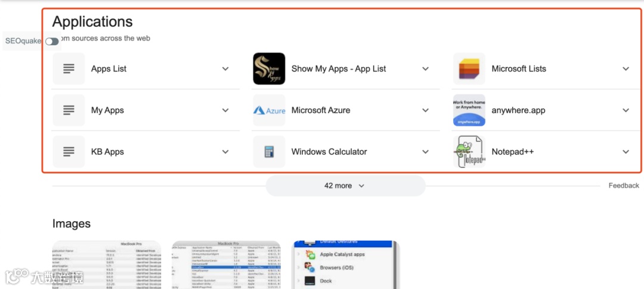Click the Windows Calculator icon
Viewport: 644px width, 289px height.
click(x=269, y=151)
